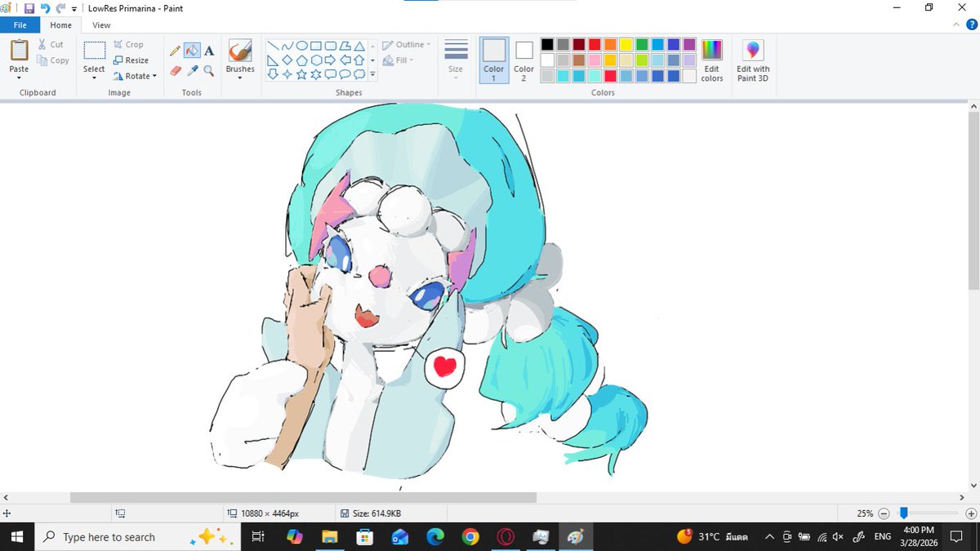The width and height of the screenshot is (980, 551).
Task: Click the Windows taskbar search box
Action: [x=138, y=537]
